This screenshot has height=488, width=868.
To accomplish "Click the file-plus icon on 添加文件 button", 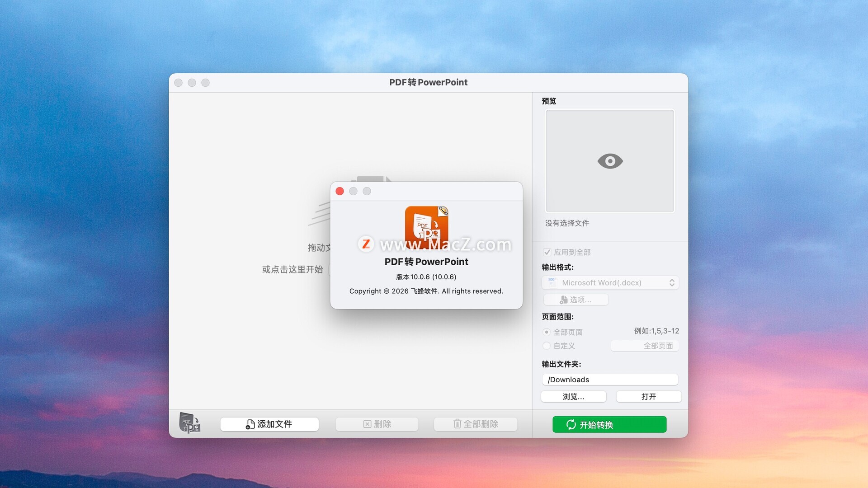I will 250,424.
